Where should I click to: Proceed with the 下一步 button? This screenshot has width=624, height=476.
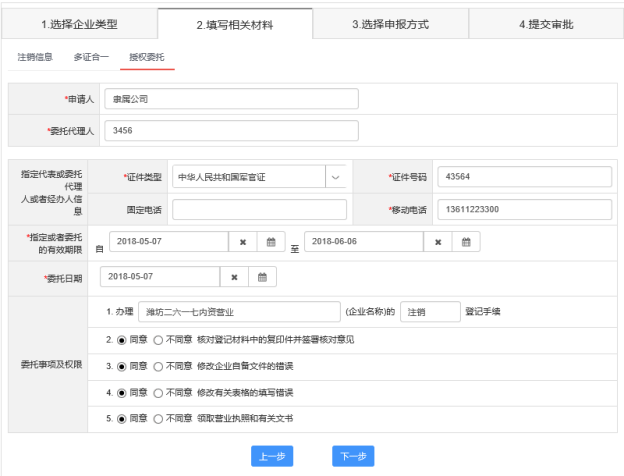[353, 456]
